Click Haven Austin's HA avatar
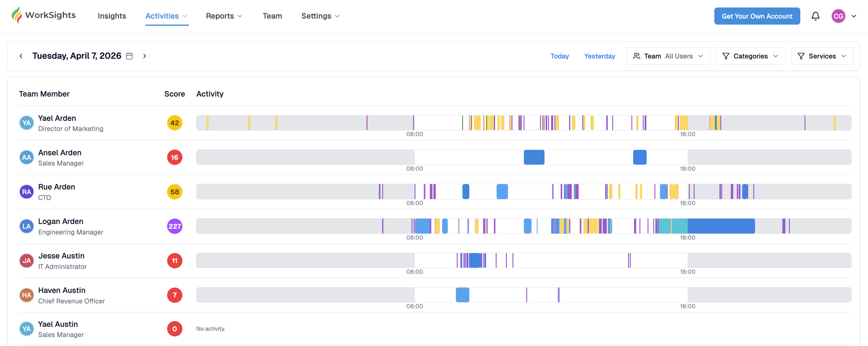 pyautogui.click(x=27, y=295)
